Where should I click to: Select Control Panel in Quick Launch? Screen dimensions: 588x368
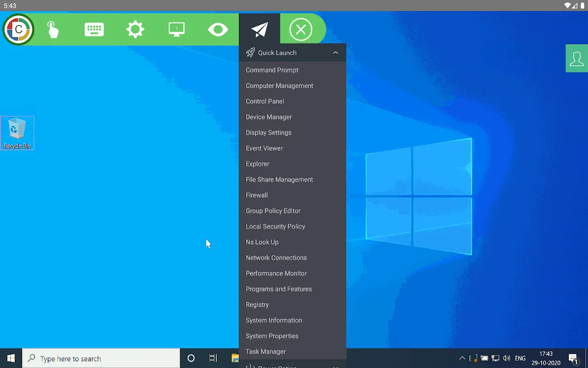coord(265,101)
